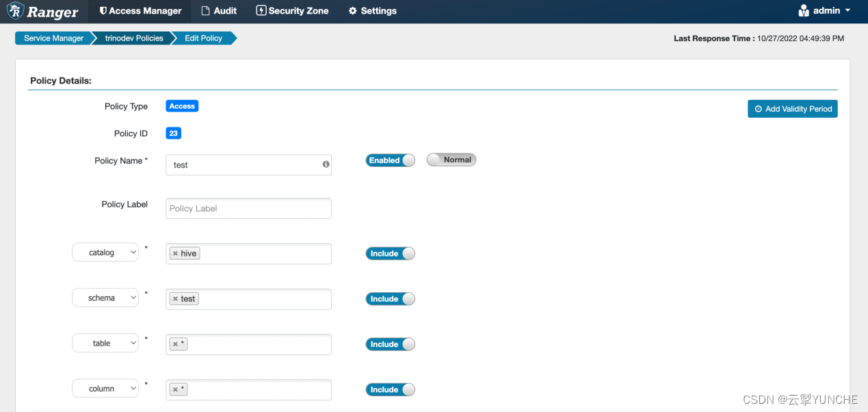Click the Access policy type badge

[182, 106]
